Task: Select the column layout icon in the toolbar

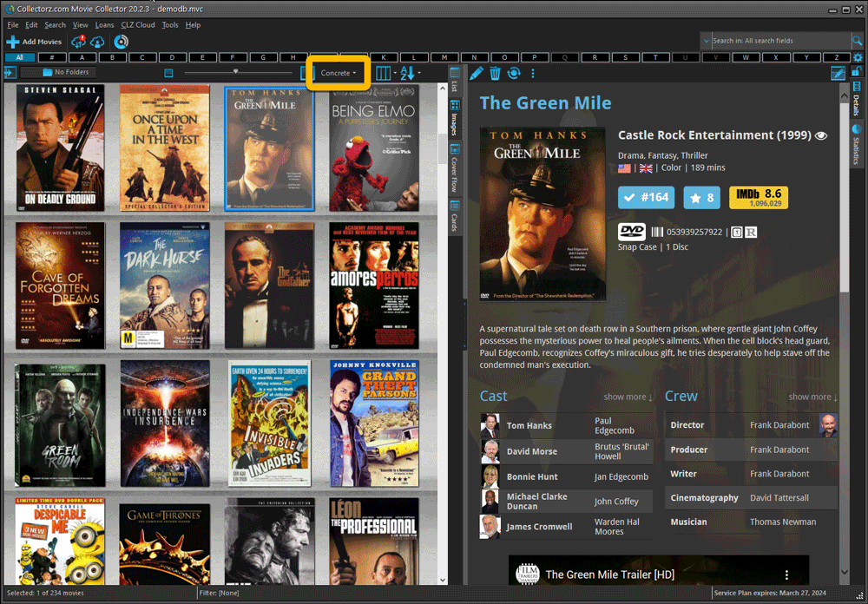Action: (383, 73)
